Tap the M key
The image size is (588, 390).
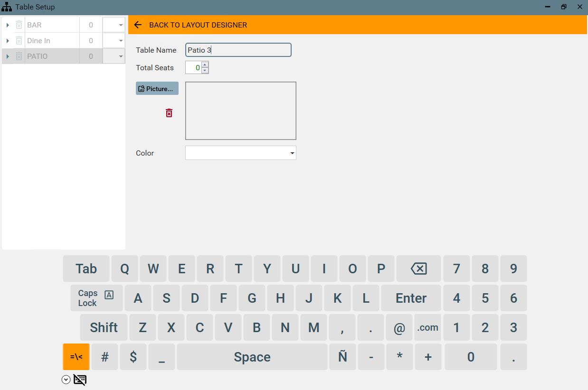click(313, 327)
